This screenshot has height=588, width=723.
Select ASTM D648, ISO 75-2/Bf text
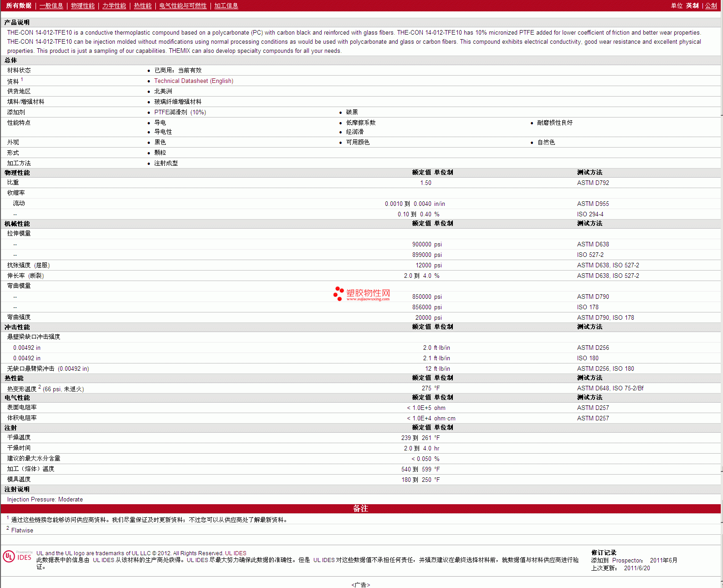pyautogui.click(x=610, y=388)
